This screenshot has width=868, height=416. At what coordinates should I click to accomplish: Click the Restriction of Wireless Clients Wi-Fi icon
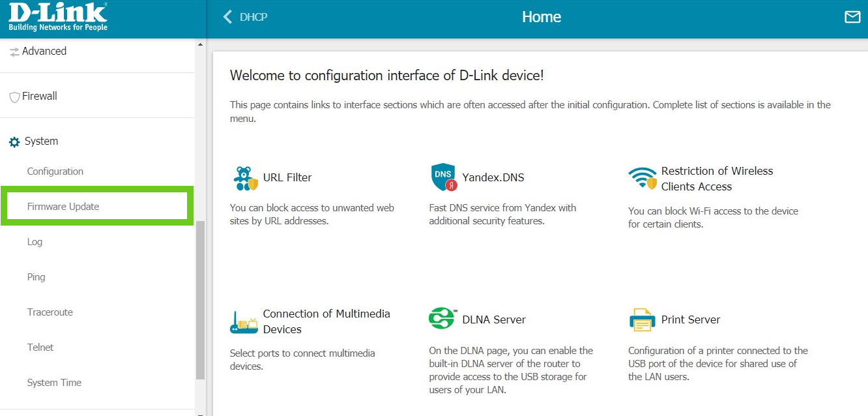[x=643, y=178]
